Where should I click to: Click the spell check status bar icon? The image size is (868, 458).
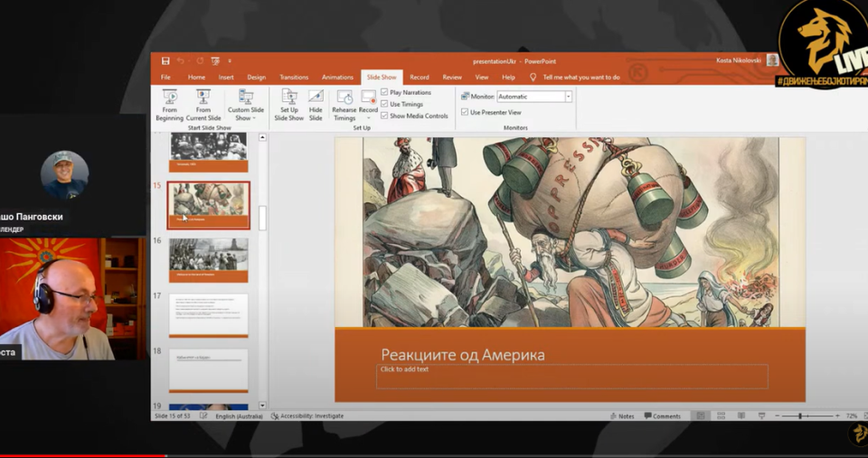[x=203, y=416]
